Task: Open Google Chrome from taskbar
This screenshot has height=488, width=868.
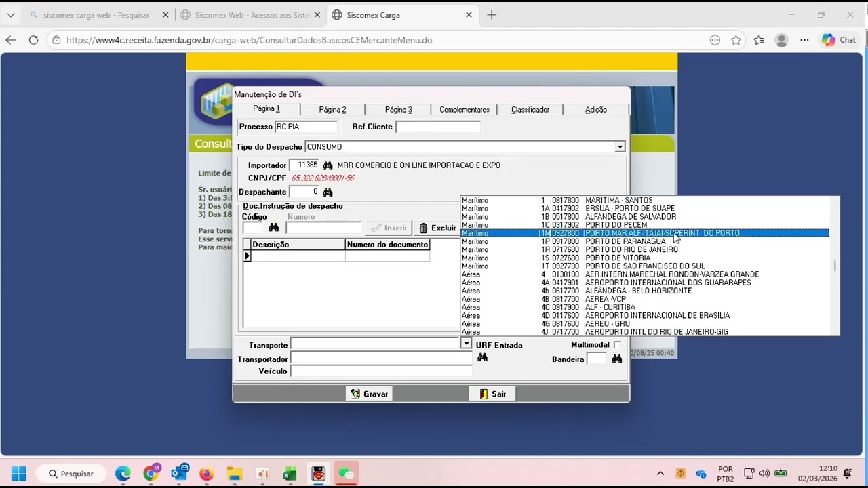Action: click(x=151, y=474)
